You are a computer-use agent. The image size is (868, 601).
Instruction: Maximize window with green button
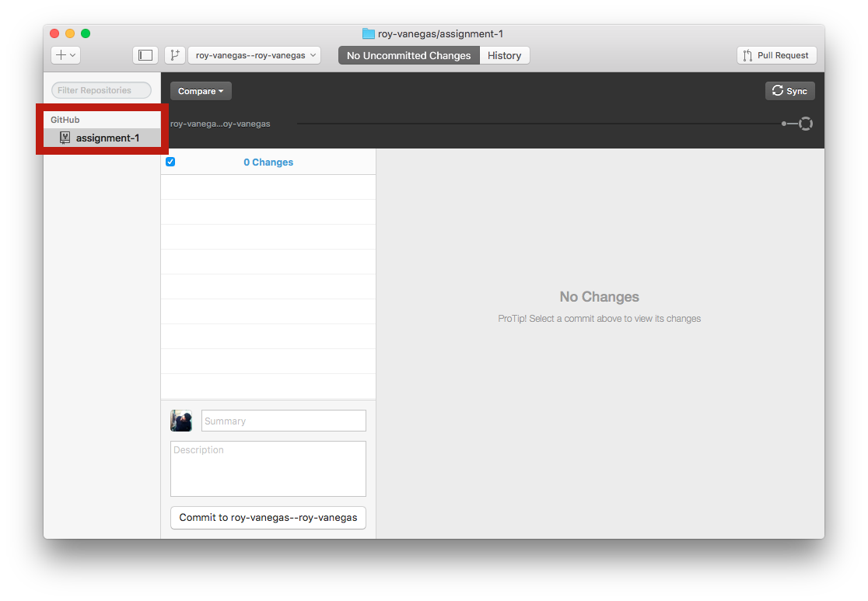pos(86,33)
